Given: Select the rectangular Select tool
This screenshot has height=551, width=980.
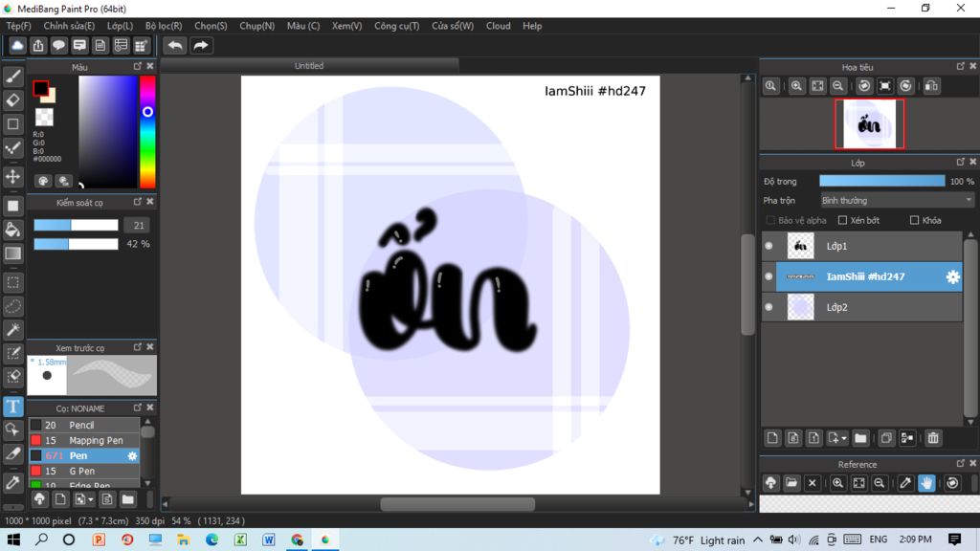Looking at the screenshot, I should [x=13, y=282].
